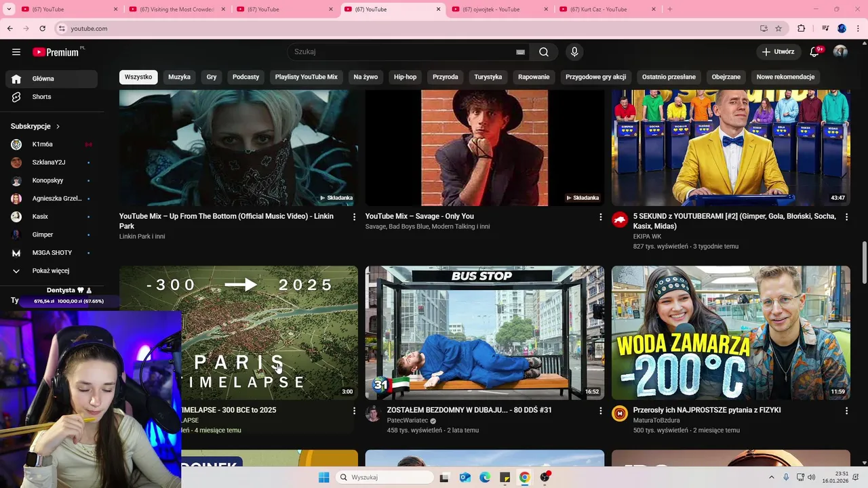Open K1m6a subscription channel

(x=52, y=144)
